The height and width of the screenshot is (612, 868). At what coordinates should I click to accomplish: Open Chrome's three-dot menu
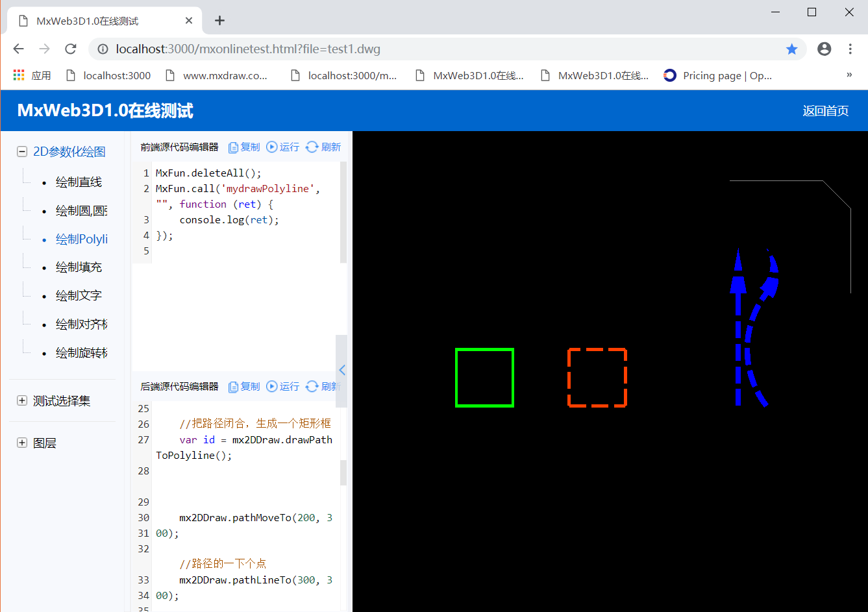850,49
